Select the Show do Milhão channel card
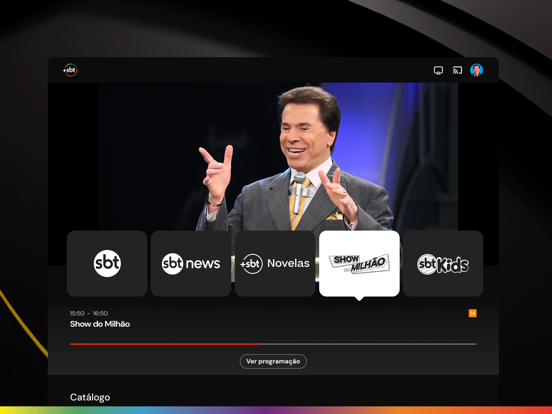 (359, 263)
